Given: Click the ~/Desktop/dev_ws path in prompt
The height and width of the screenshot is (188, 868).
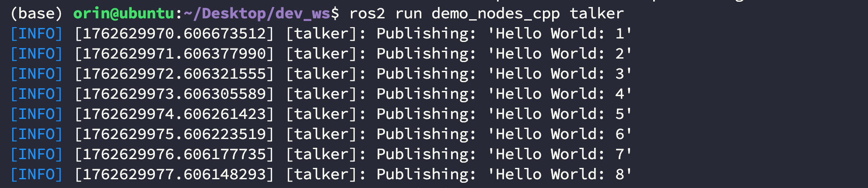Looking at the screenshot, I should coord(257,14).
